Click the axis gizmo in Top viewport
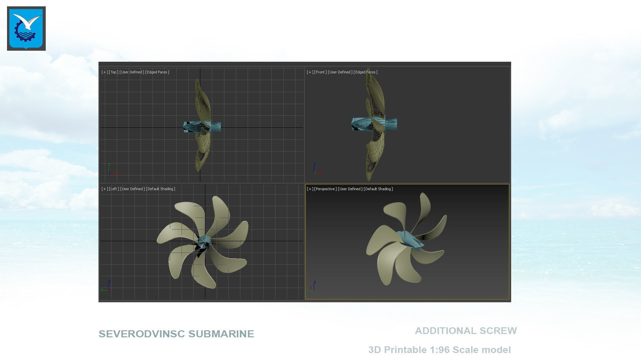 112,169
